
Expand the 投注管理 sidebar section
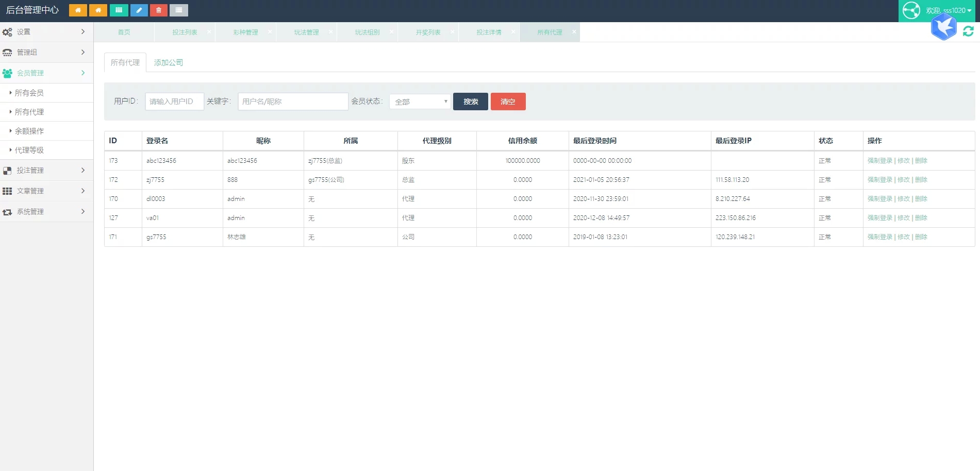[46, 171]
